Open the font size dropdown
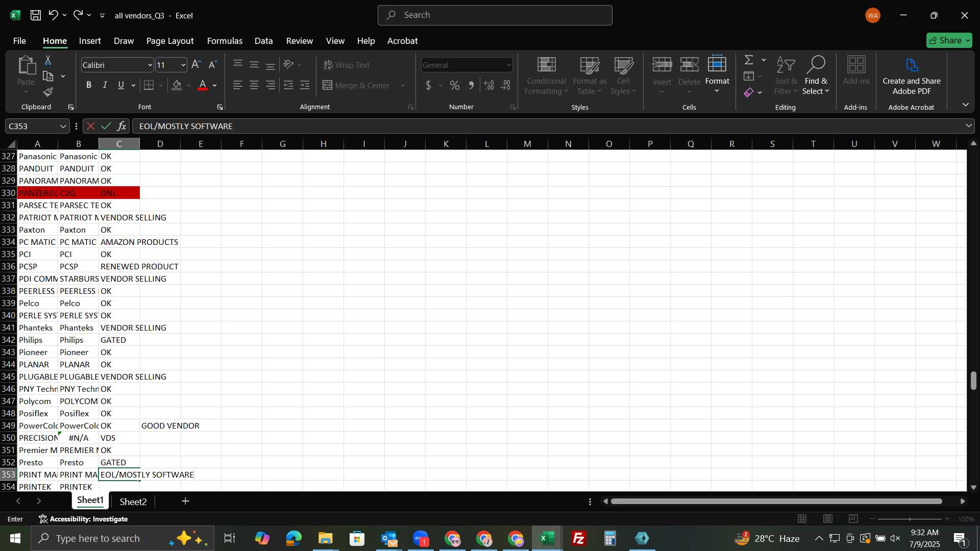 coord(183,65)
